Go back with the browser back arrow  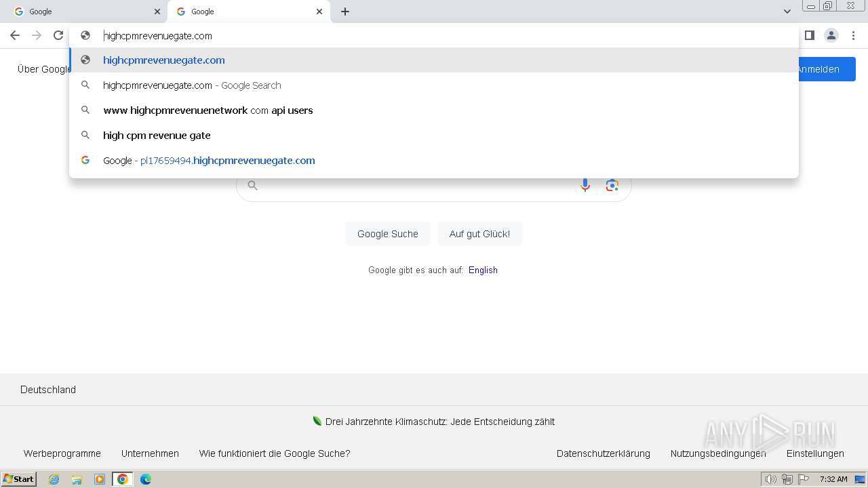(x=15, y=35)
